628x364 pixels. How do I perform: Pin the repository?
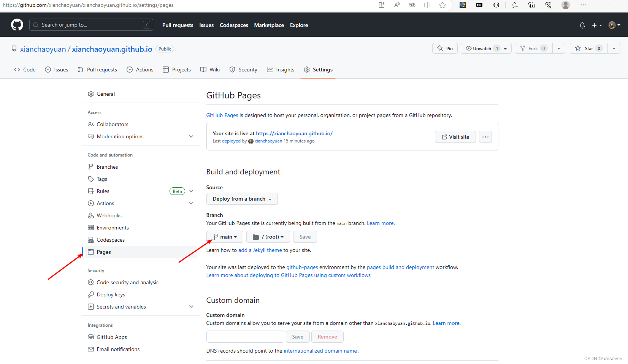445,48
